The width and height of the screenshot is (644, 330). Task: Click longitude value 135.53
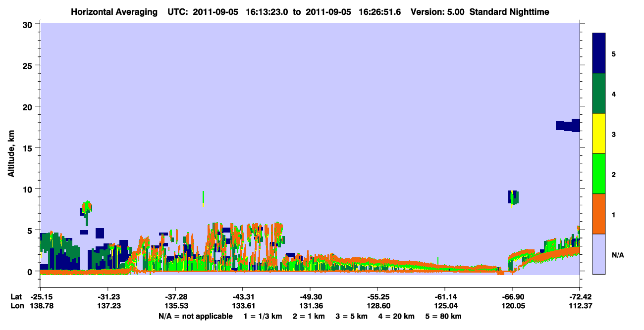tap(175, 306)
